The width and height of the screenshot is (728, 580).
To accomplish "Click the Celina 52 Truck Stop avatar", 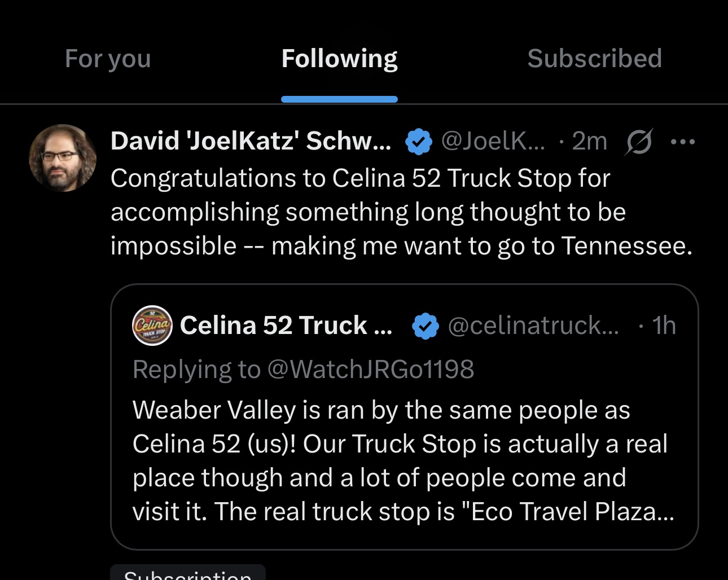I will click(152, 326).
